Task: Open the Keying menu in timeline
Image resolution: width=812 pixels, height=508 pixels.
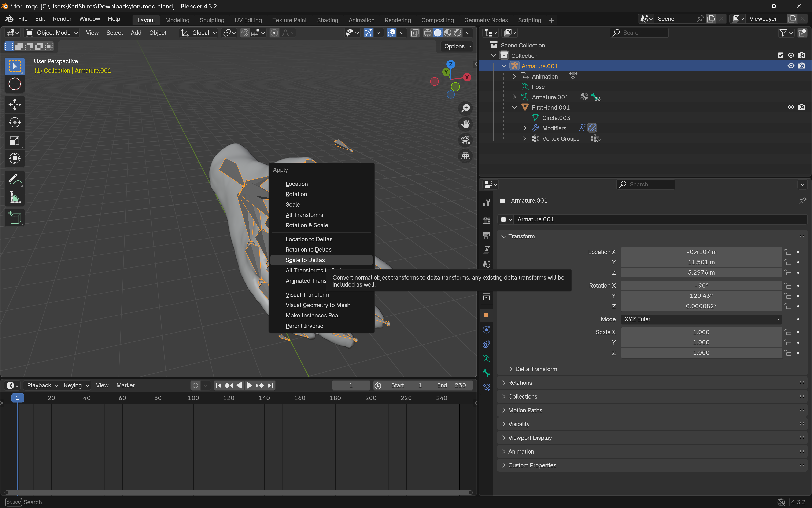Action: 76,385
